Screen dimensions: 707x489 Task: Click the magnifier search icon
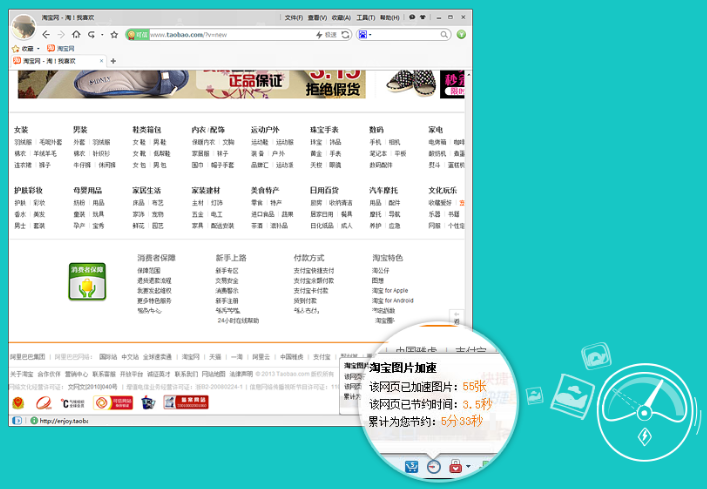coord(444,35)
